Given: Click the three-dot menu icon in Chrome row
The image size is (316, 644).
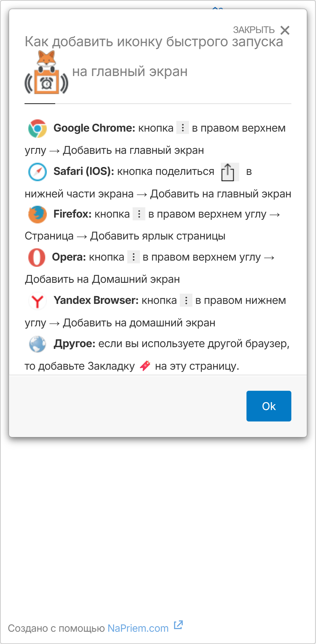Looking at the screenshot, I should click(x=183, y=128).
